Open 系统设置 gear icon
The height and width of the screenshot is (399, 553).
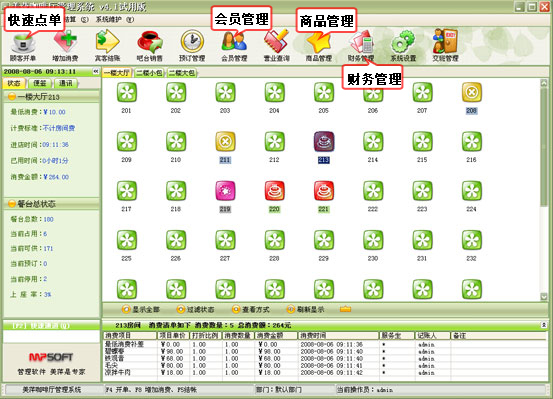[x=403, y=46]
